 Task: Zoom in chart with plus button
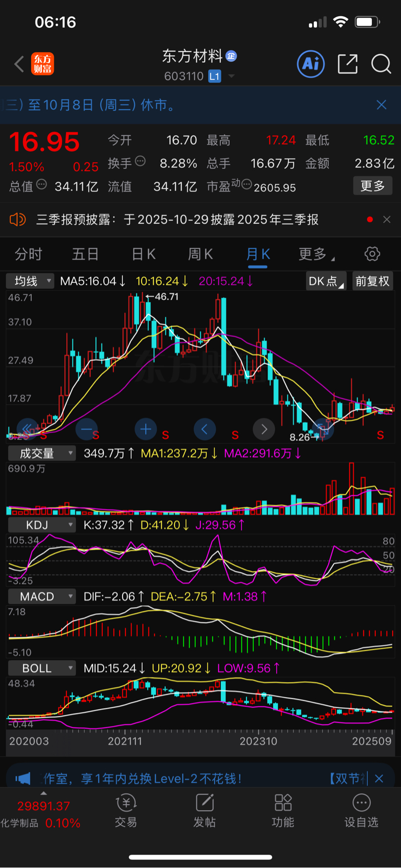pos(146,429)
